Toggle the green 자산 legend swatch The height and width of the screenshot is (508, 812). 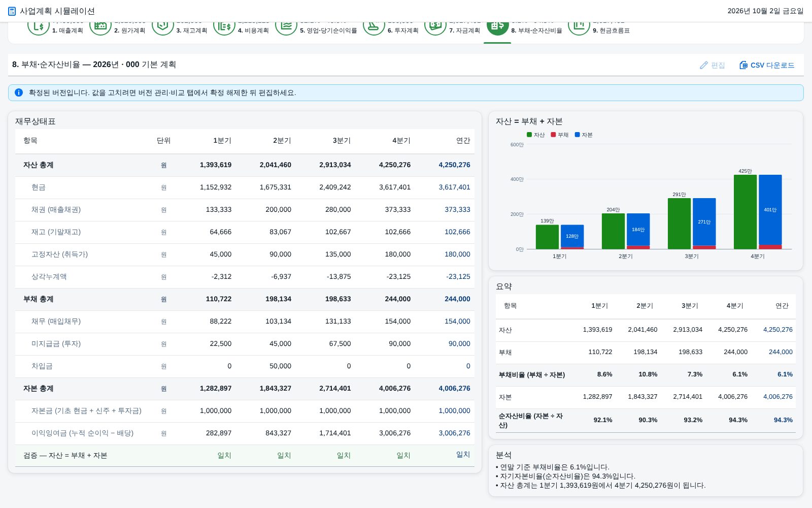point(529,135)
